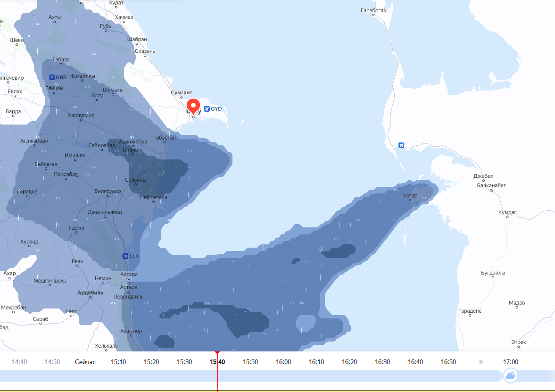Click the Габала city label
The image size is (555, 392).
coord(61,59)
